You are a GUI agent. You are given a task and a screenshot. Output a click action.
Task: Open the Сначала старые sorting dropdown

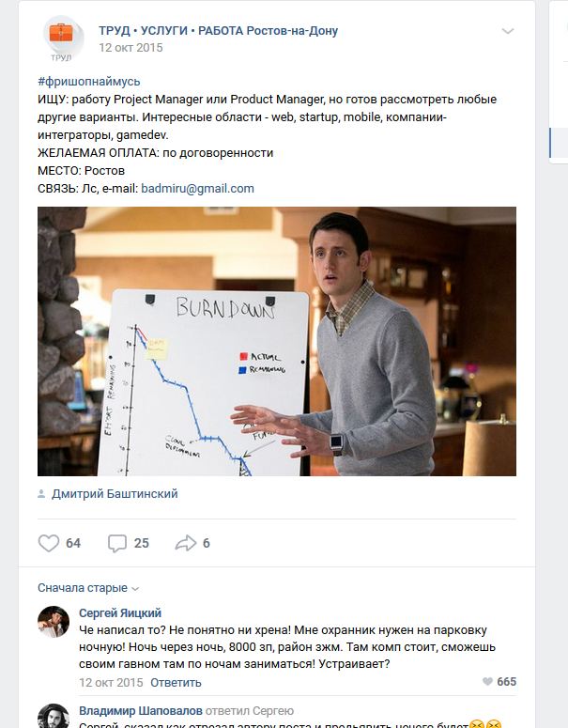(88, 588)
